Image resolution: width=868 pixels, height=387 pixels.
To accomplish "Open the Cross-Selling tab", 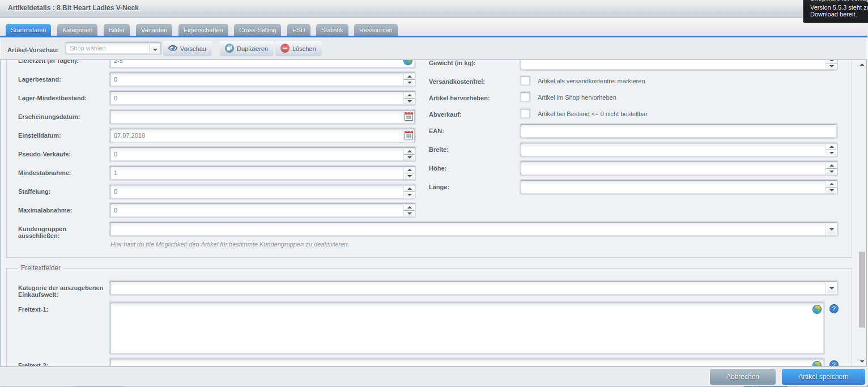I will [257, 30].
